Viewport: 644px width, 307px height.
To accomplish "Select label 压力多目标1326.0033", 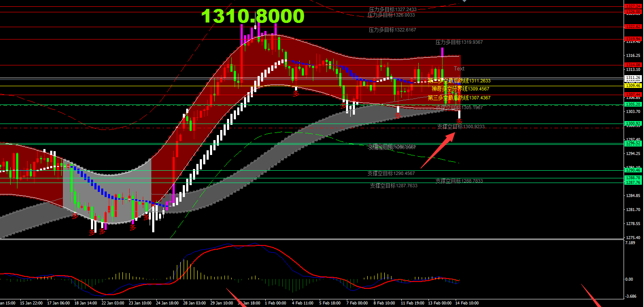I will [x=391, y=15].
